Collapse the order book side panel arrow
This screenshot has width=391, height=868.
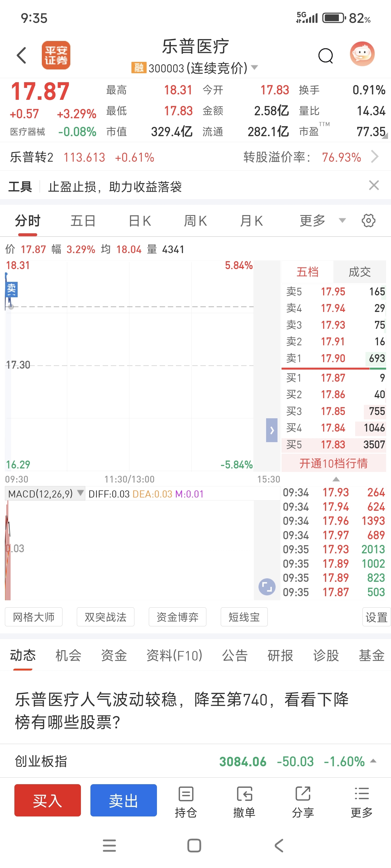pos(272,430)
